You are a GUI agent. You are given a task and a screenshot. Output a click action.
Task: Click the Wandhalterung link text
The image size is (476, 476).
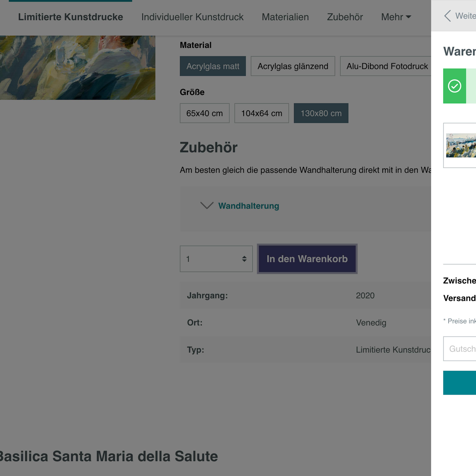249,206
